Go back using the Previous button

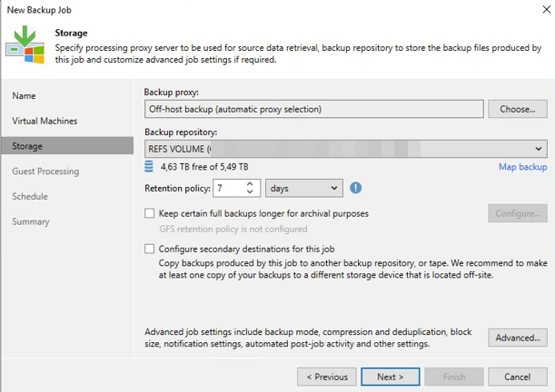click(326, 377)
